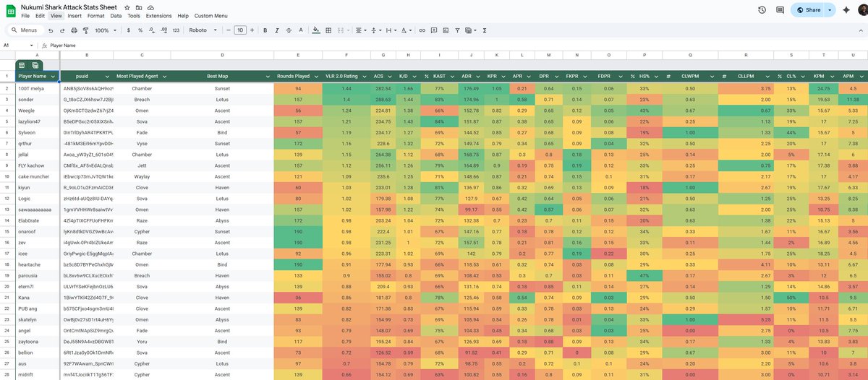Open Rounds Played column dropdown
868x380 pixels.
click(x=315, y=76)
